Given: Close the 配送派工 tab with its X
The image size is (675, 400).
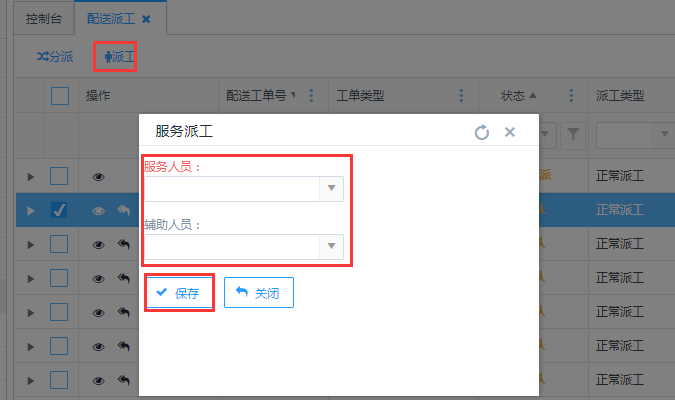Looking at the screenshot, I should 146,19.
